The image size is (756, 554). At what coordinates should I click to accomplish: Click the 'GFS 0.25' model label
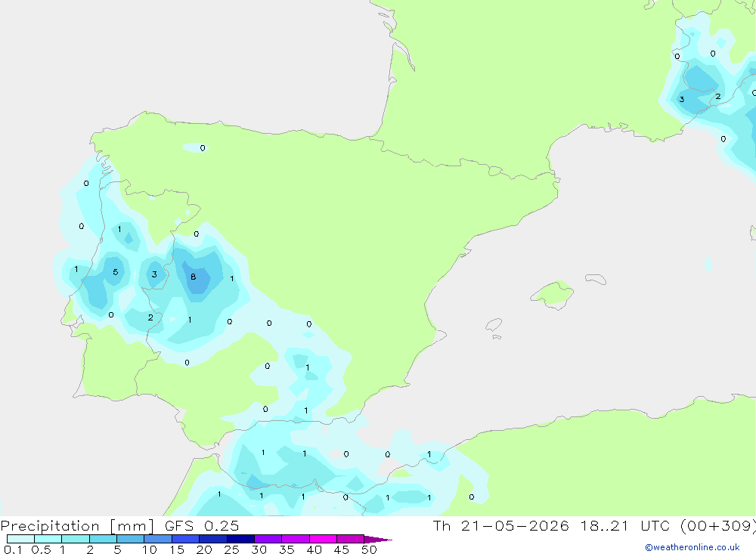tap(202, 525)
